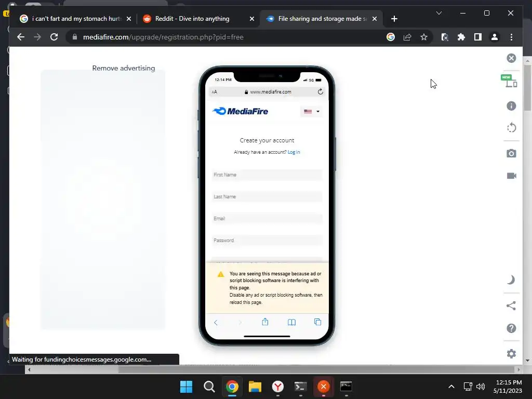Go back in Chrome navigation

tap(21, 37)
